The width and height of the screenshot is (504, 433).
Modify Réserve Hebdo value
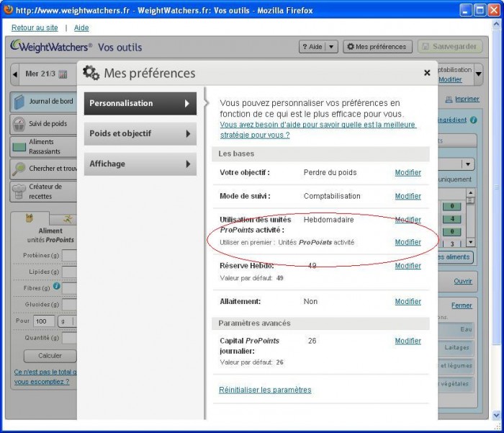click(x=408, y=266)
